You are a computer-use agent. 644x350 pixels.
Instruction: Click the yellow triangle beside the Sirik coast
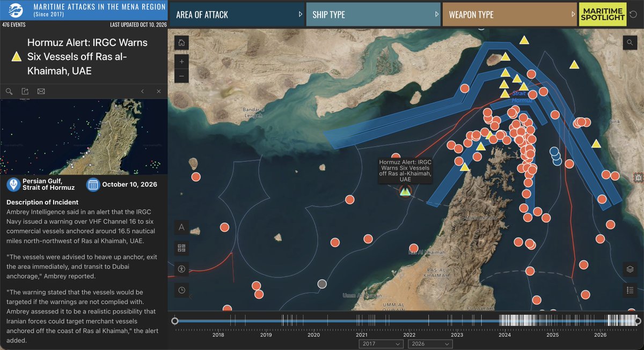[x=596, y=144]
